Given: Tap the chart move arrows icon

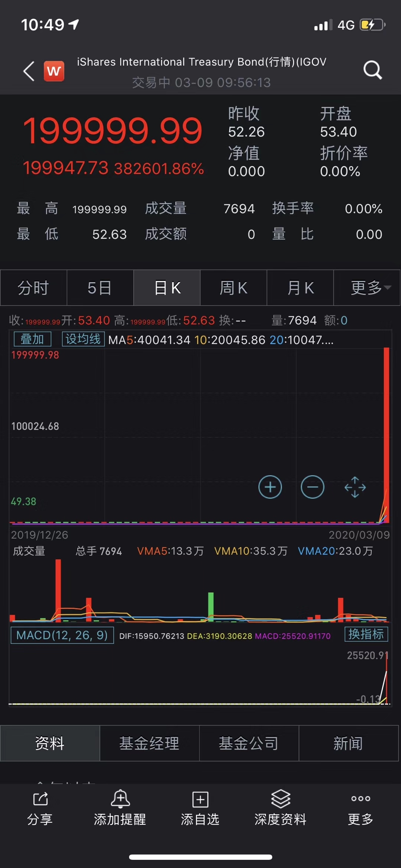Looking at the screenshot, I should pos(355,487).
